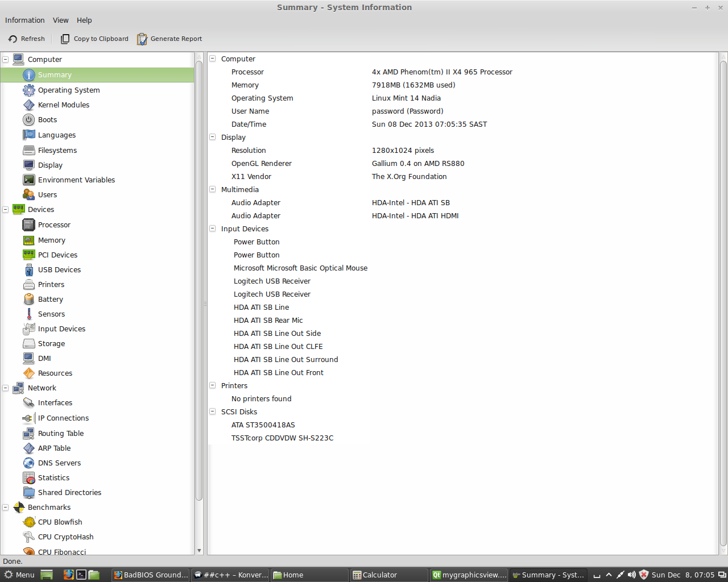Open the terminal launcher in taskbar
728x582 pixels.
(x=81, y=575)
